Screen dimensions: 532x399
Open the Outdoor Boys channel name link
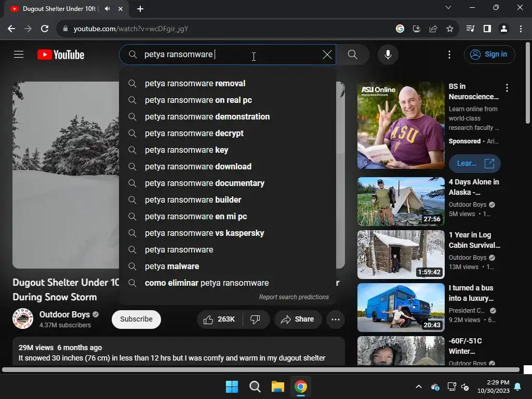click(64, 314)
